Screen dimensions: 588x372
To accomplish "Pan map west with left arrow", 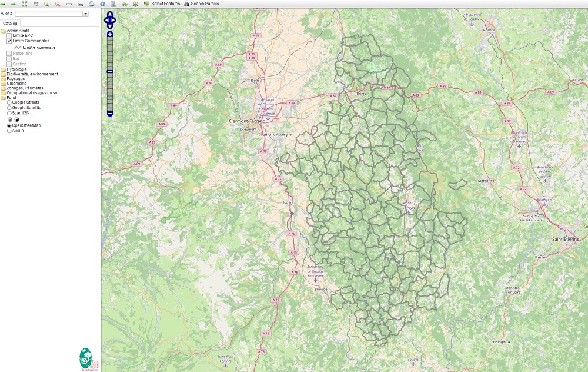I will click(x=106, y=20).
